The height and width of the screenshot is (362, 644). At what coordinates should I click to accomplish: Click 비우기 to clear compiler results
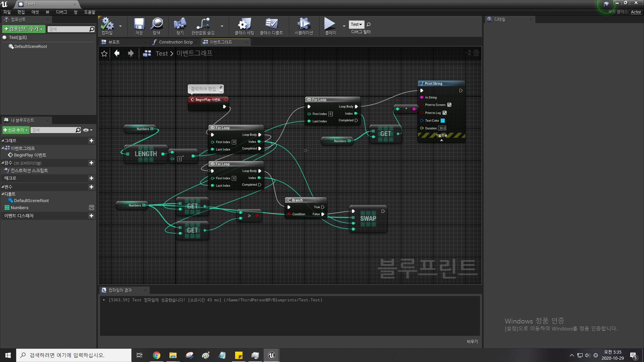[x=472, y=342]
